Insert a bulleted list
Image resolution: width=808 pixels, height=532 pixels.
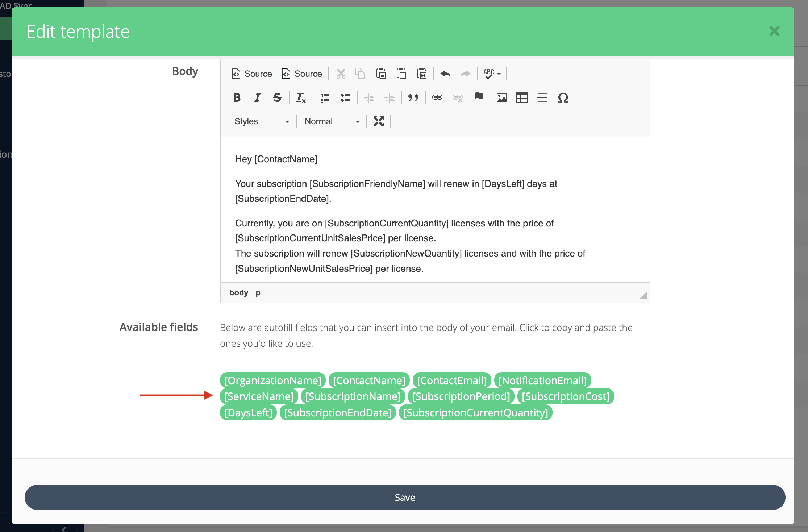click(x=345, y=97)
